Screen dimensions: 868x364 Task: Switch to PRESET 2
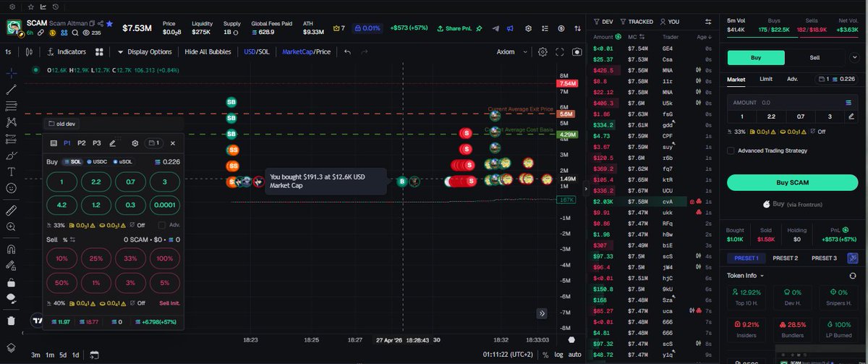785,258
